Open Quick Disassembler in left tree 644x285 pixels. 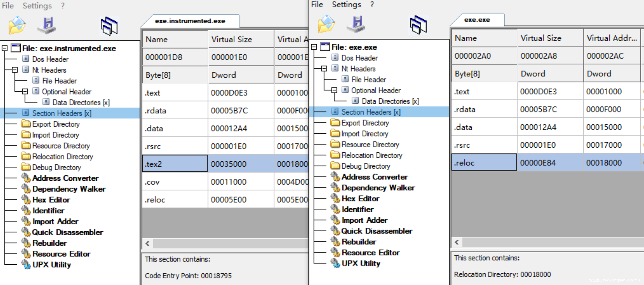click(67, 232)
